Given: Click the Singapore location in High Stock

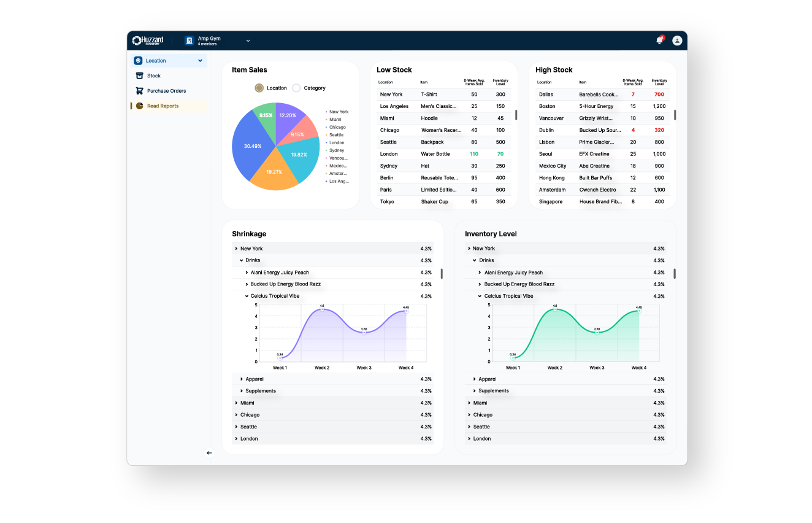Looking at the screenshot, I should tap(551, 202).
